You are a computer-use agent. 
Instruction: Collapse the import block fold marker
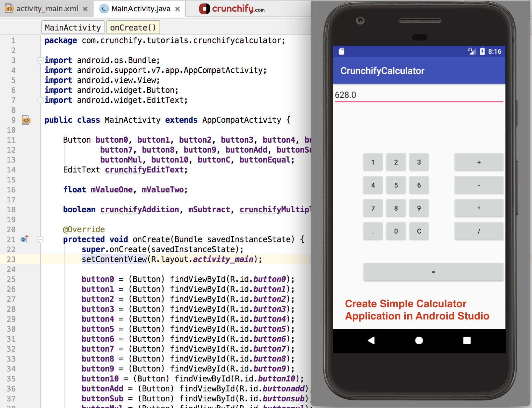[x=40, y=60]
